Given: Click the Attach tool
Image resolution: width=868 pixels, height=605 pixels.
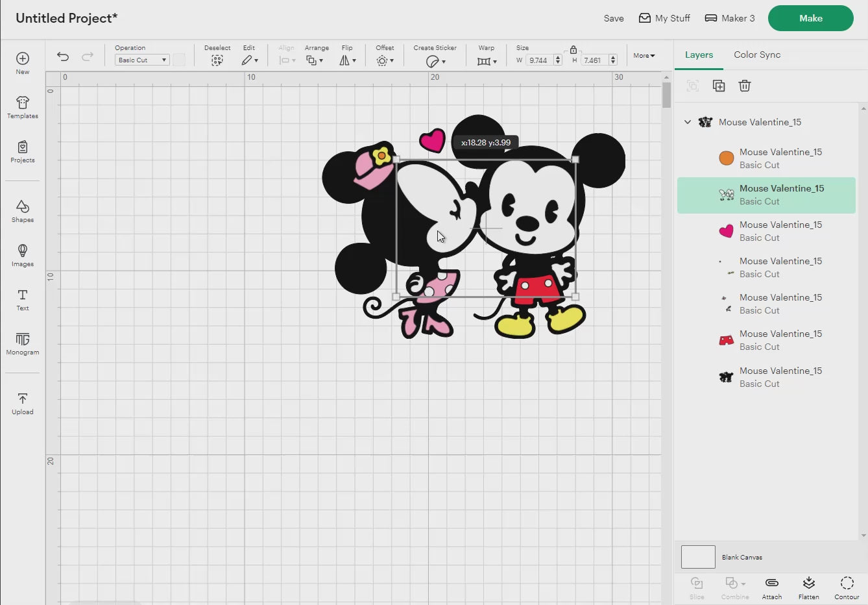Looking at the screenshot, I should click(772, 588).
